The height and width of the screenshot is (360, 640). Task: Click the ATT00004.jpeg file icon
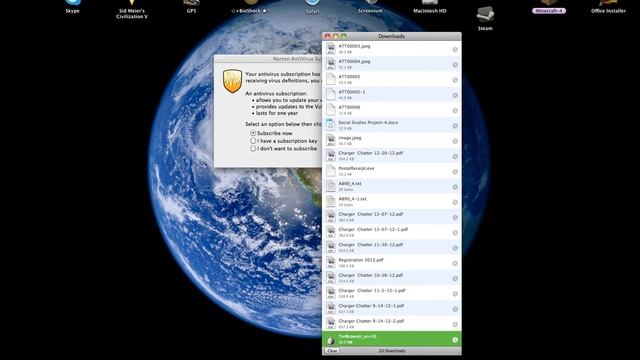(x=331, y=64)
